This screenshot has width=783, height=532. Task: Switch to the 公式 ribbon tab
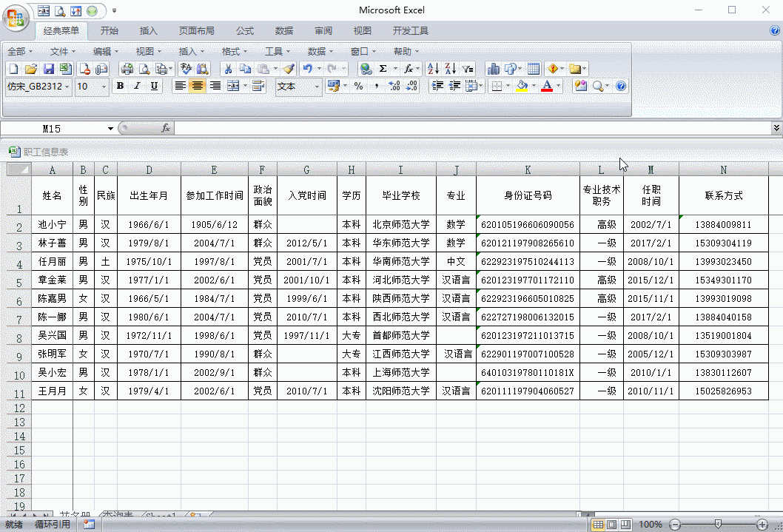point(245,31)
